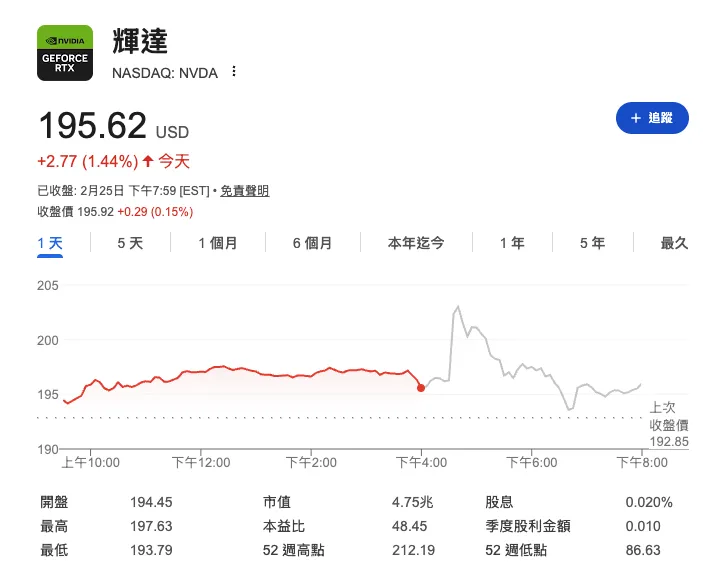Click the 開盤 value 194.45
The height and width of the screenshot is (576, 703).
[151, 502]
